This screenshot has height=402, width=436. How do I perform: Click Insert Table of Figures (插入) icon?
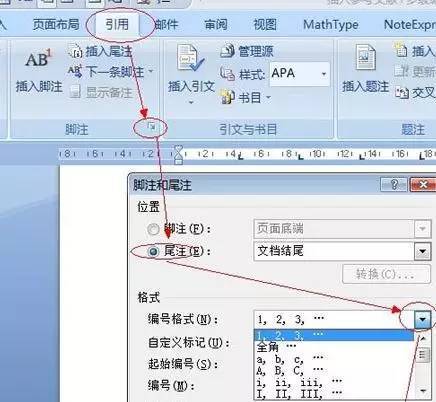coord(401,50)
